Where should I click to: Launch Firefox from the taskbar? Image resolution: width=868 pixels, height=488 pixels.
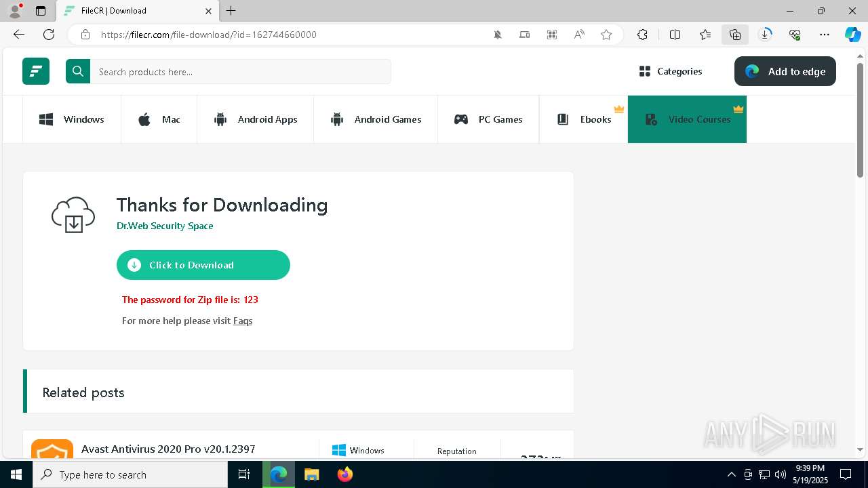coord(345,474)
